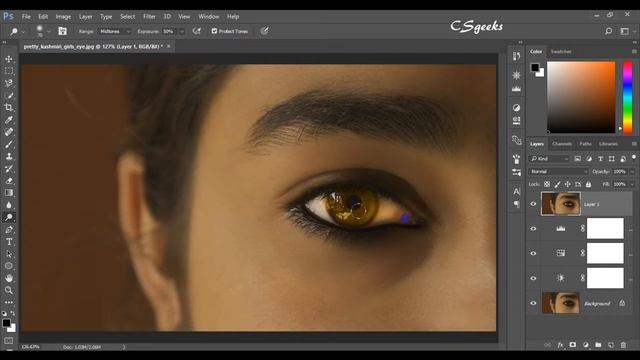Image resolution: width=640 pixels, height=360 pixels.
Task: Toggle lock position
Action: click(x=568, y=184)
